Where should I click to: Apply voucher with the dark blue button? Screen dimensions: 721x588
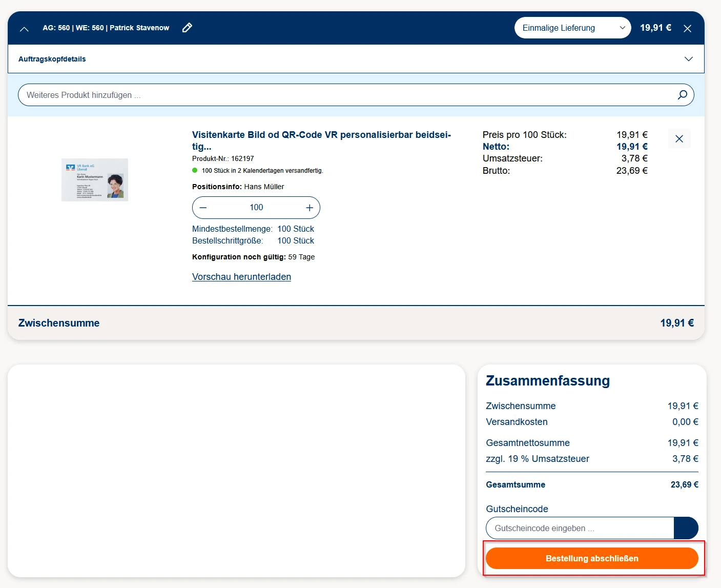click(686, 528)
